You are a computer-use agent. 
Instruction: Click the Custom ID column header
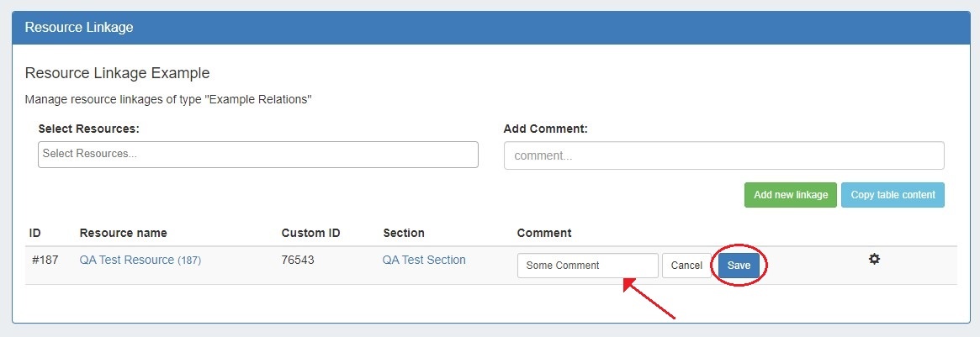click(310, 233)
